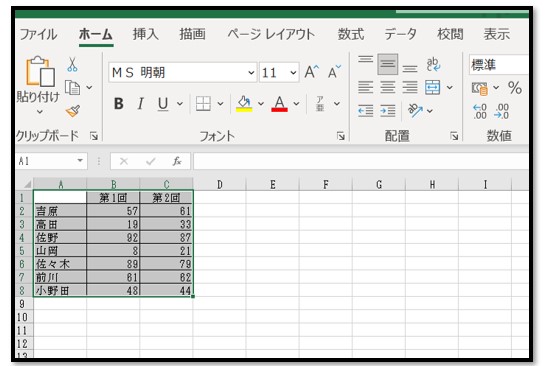
Task: Increase font size with the large A
Action: pos(311,72)
